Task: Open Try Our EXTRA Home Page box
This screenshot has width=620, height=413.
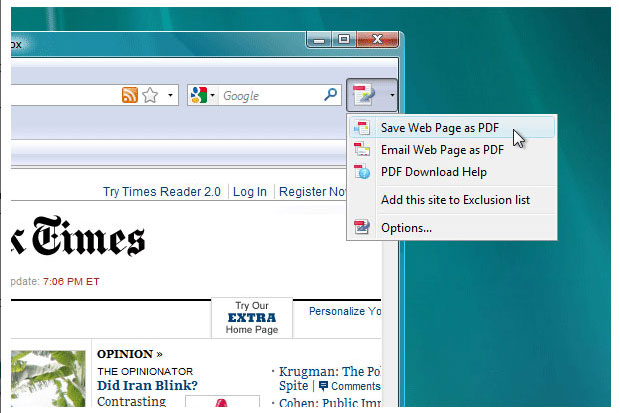Action: (x=252, y=318)
